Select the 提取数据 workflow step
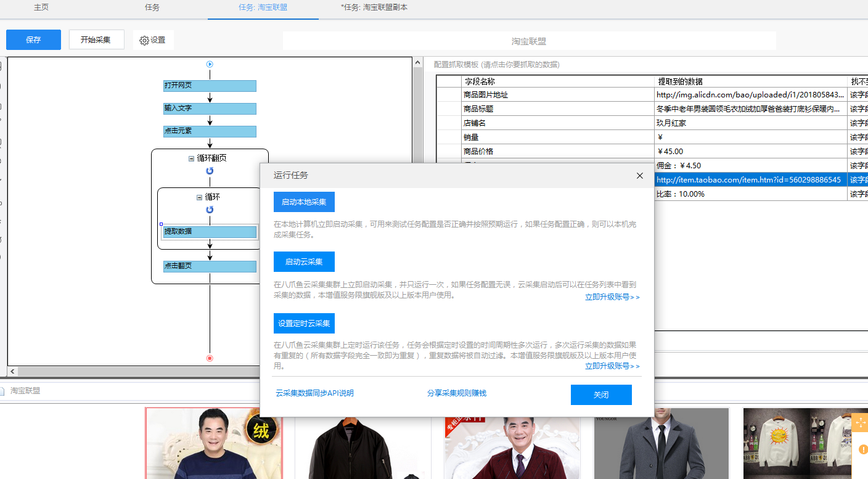 [x=210, y=232]
